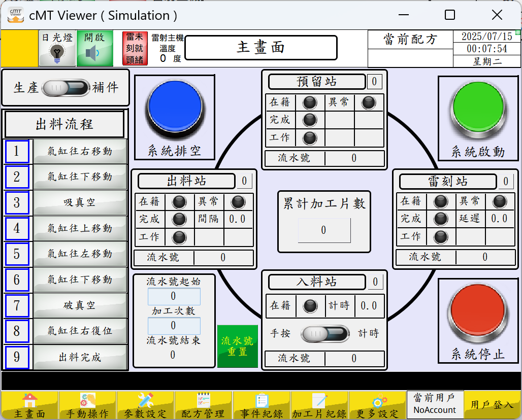Click the step number 9 indicator box
522x420 pixels.
pyautogui.click(x=17, y=357)
